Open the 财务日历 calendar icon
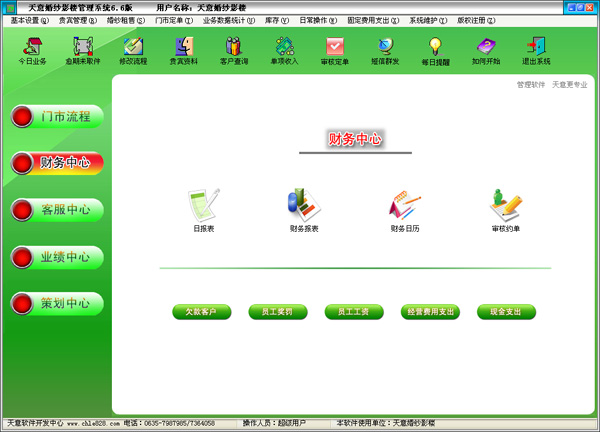Screen dimensions: 600x432 (404, 207)
